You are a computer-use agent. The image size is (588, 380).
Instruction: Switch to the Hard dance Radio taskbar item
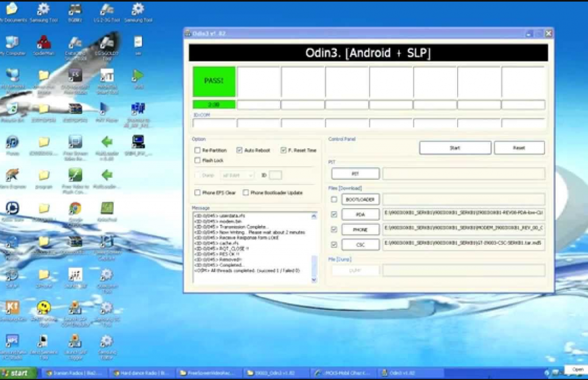141,373
